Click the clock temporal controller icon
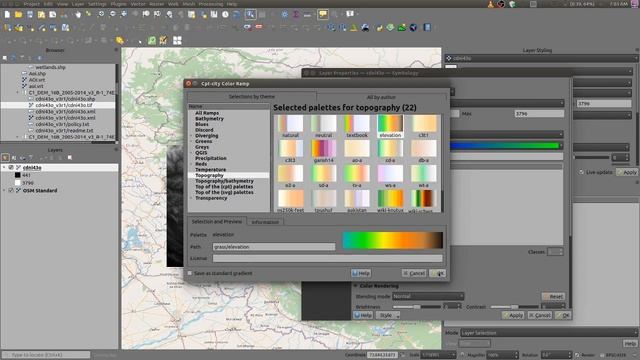This screenshot has height=360, width=640. tap(225, 15)
